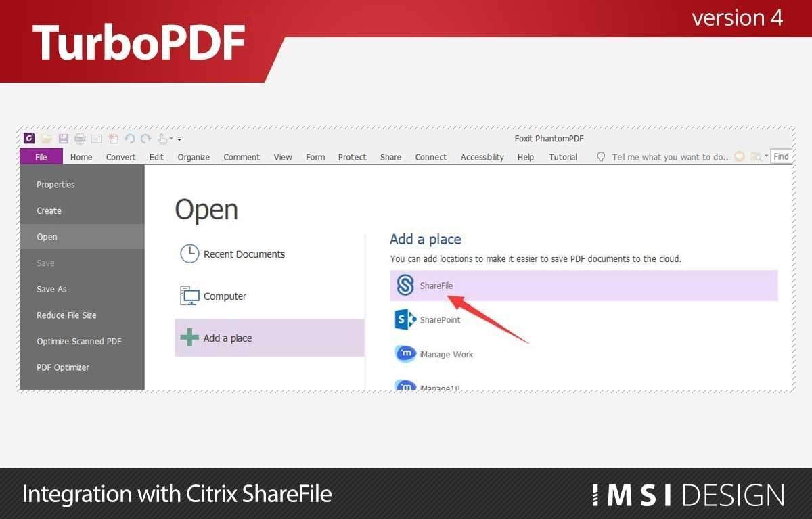
Task: Open the Connect menu
Action: [x=430, y=156]
